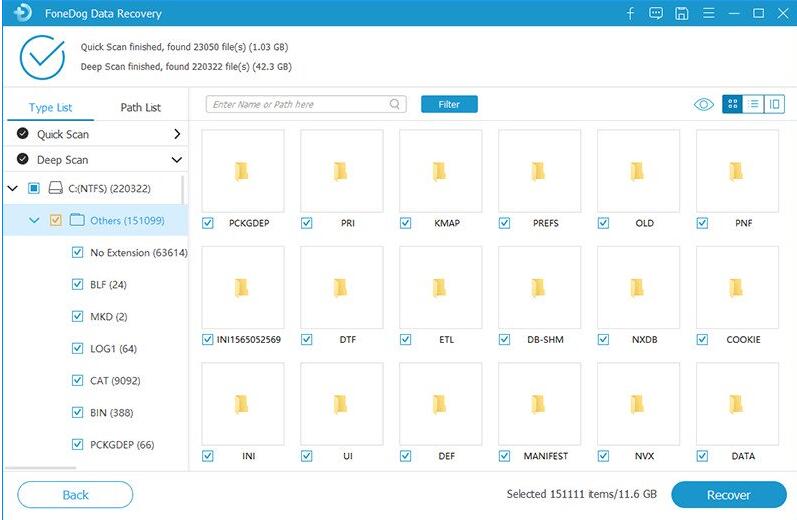This screenshot has width=797, height=520.
Task: Open the OLD folder thumbnail
Action: [638, 171]
